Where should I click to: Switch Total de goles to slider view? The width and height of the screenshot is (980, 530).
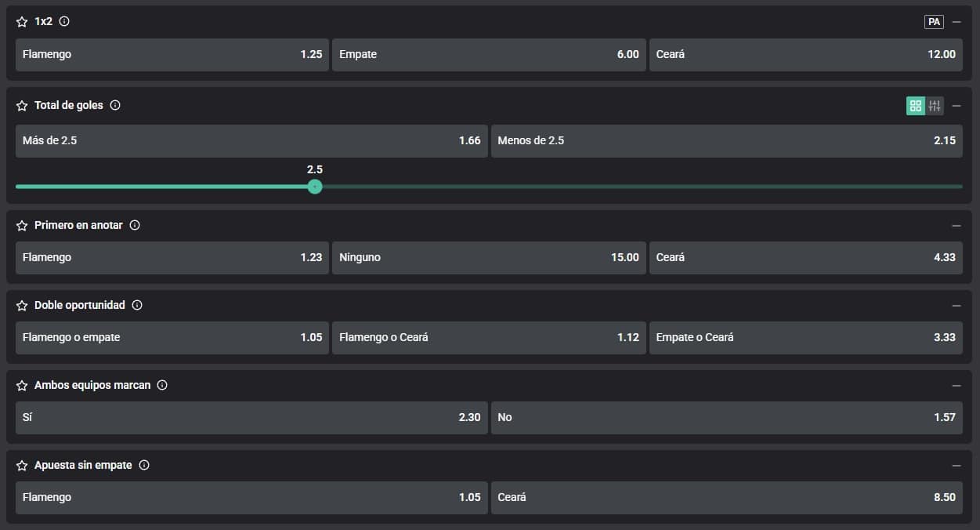[x=935, y=106]
